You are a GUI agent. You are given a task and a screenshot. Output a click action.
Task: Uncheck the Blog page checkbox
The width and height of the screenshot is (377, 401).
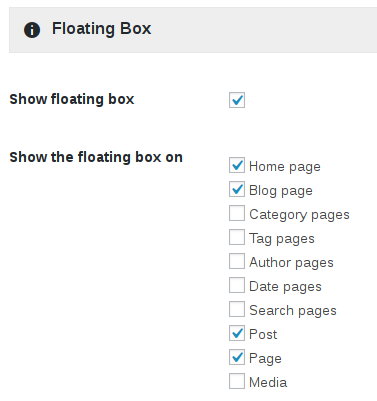pos(237,189)
